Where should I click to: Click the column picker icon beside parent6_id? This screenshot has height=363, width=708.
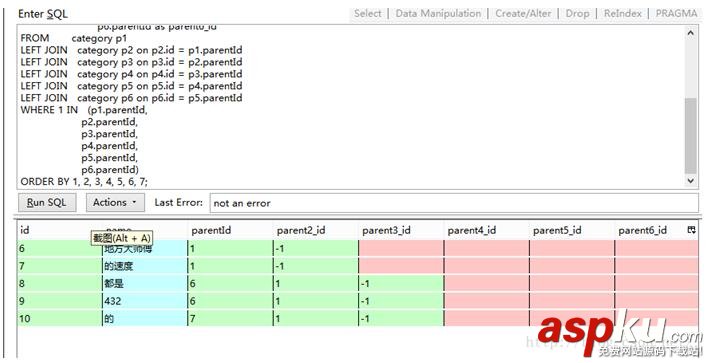point(691,230)
